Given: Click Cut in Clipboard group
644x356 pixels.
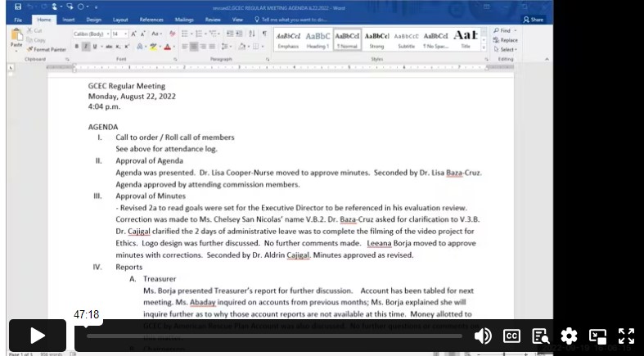Looking at the screenshot, I should pyautogui.click(x=34, y=31).
